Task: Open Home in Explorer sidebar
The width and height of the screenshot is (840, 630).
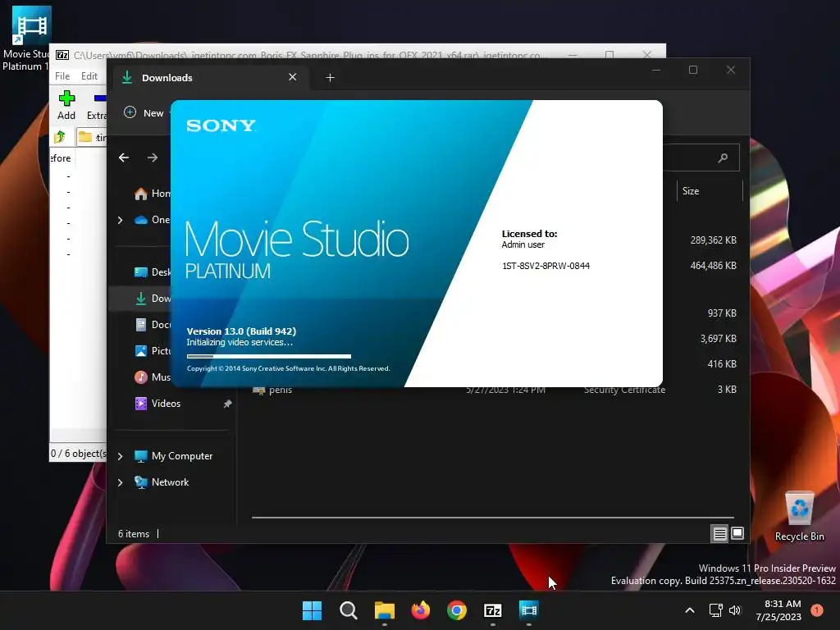Action: [152, 194]
